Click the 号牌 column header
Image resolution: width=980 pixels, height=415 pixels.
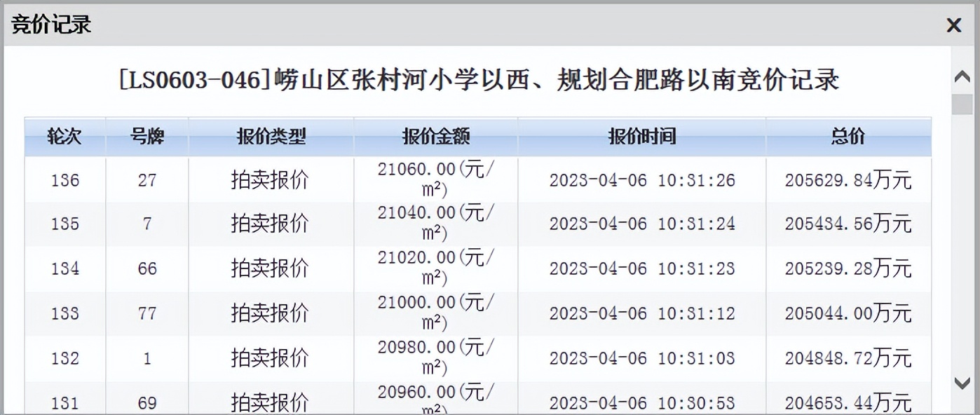pyautogui.click(x=147, y=137)
